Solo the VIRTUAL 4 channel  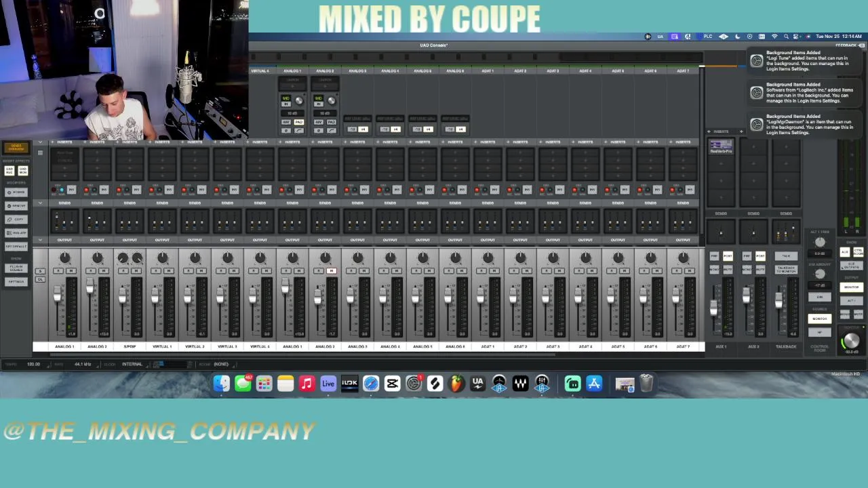tap(253, 271)
